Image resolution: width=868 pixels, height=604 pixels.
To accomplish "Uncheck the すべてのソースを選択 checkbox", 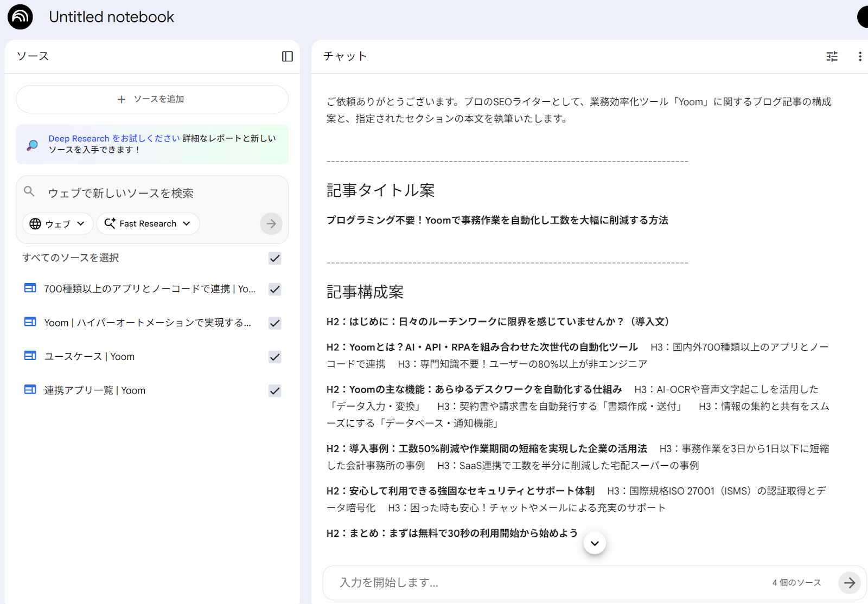I will click(x=275, y=259).
